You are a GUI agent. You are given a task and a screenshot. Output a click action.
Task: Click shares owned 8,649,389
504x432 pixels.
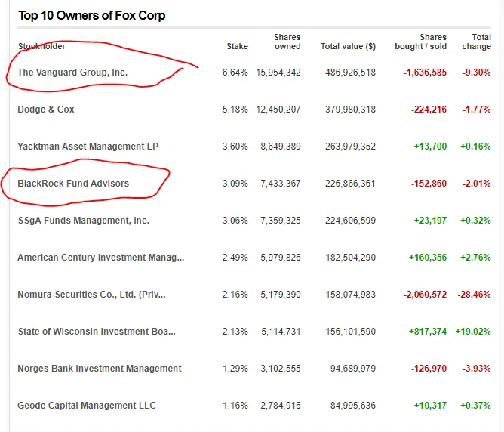tap(281, 147)
